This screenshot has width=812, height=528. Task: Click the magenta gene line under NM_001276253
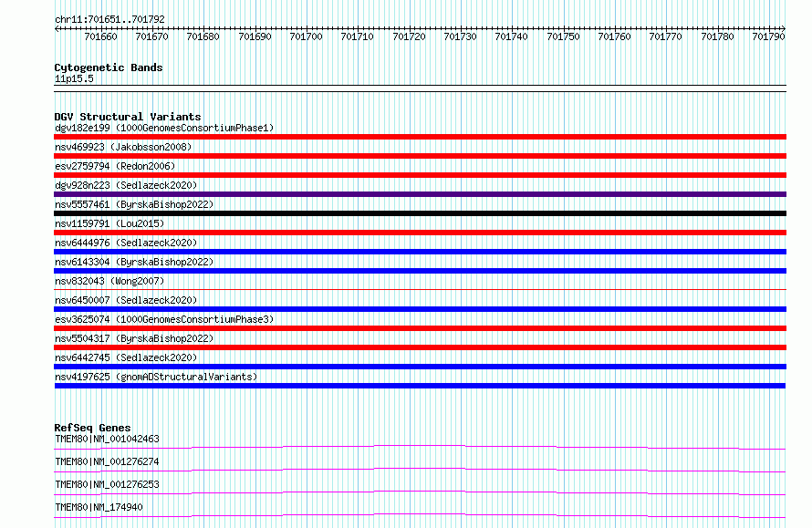pos(420,492)
